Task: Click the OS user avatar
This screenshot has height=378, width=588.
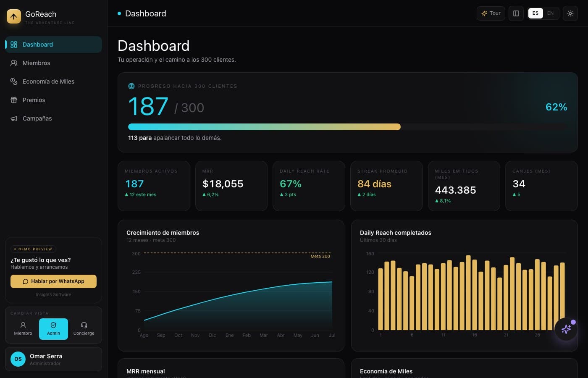Action: point(18,359)
